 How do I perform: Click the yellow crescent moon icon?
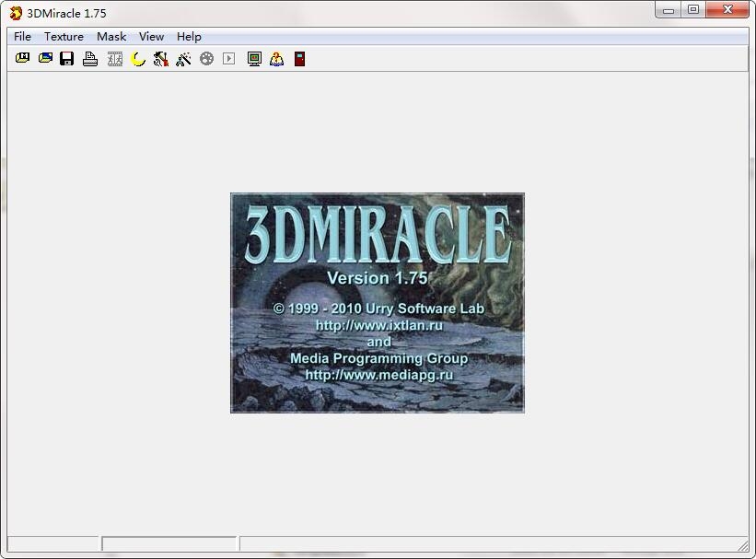click(x=138, y=59)
